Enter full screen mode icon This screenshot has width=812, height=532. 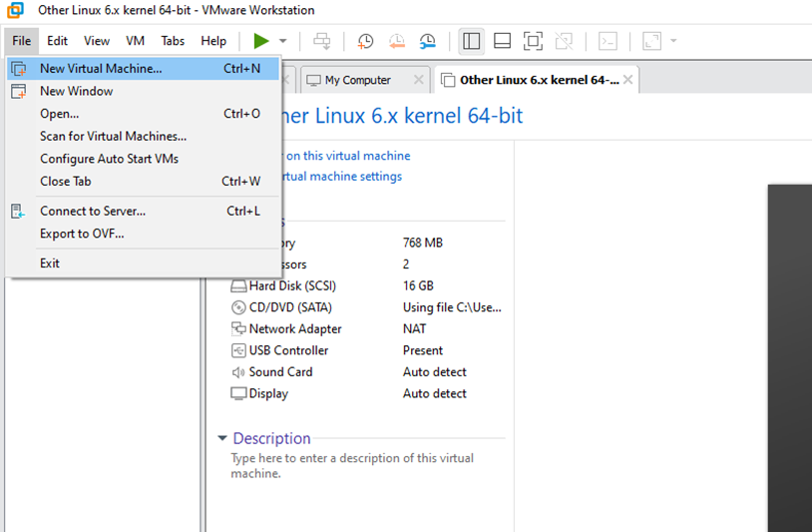[x=533, y=41]
